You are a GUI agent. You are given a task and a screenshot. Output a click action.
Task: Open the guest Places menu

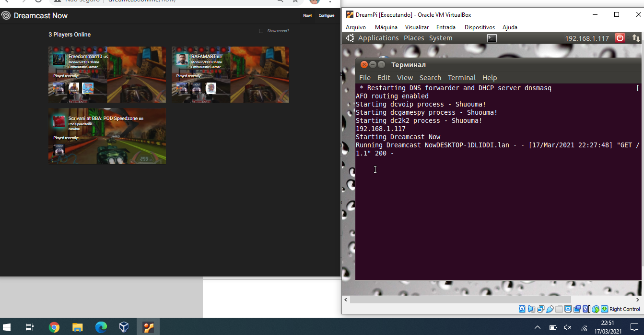point(414,38)
